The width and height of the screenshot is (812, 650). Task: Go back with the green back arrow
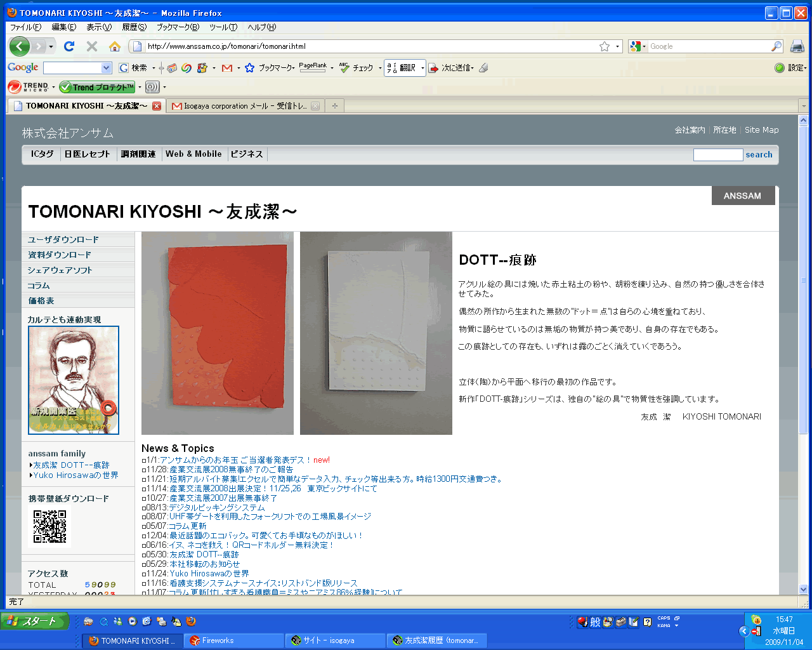tap(20, 46)
